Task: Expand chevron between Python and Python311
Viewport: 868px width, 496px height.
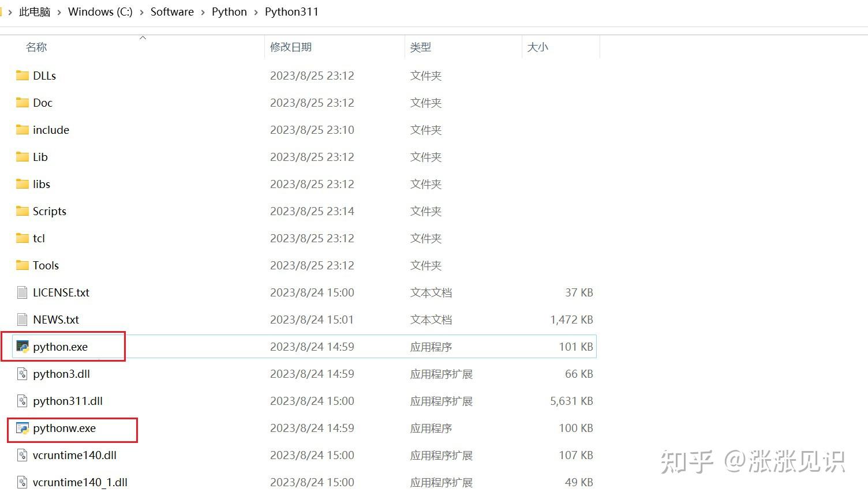Action: coord(256,12)
